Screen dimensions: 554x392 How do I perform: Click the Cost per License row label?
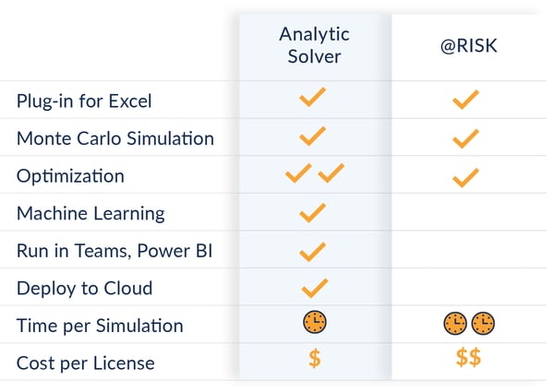click(86, 362)
